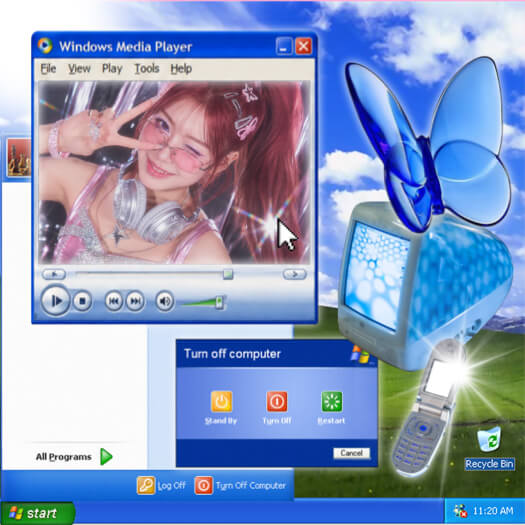Click the 11:20 AM taskbar clock
This screenshot has height=525, width=525.
coord(493,511)
